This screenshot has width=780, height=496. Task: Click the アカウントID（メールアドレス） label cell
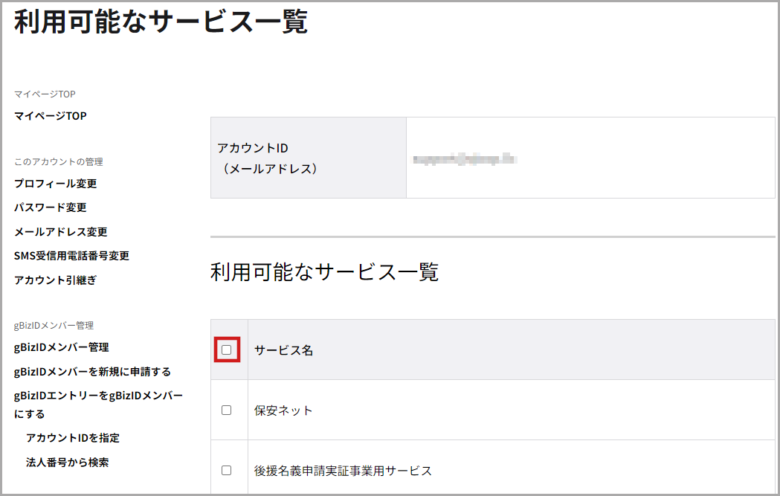coord(308,158)
